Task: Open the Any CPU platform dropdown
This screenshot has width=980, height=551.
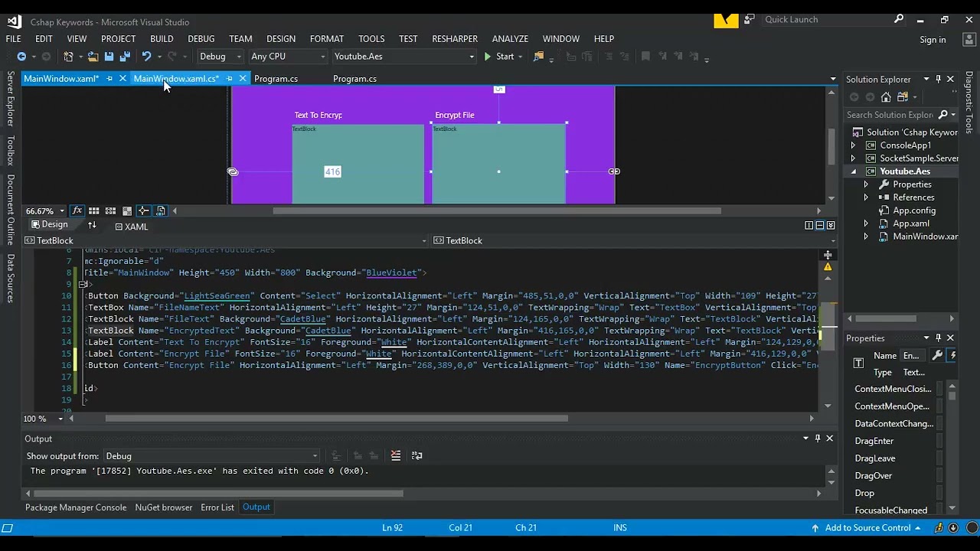Action: click(x=288, y=57)
